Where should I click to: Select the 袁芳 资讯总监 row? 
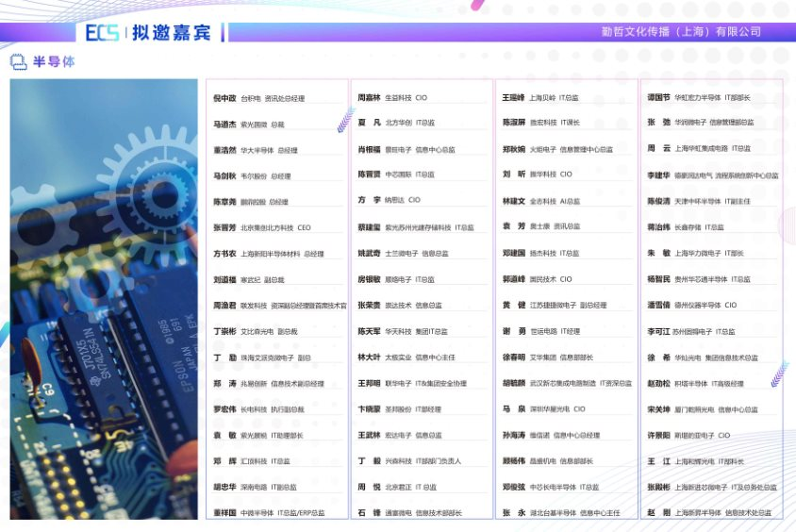[541, 226]
